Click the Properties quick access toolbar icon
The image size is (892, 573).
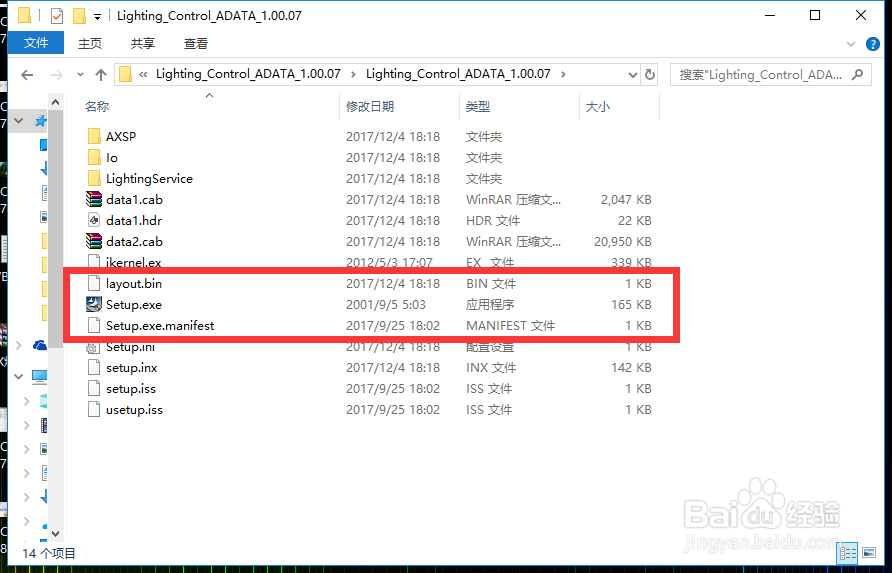(x=57, y=16)
